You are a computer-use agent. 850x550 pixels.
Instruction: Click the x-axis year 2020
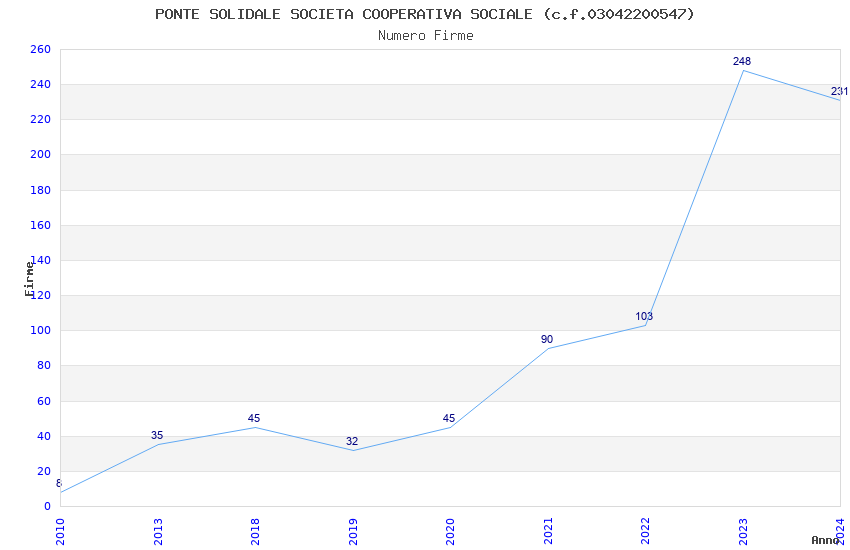tap(450, 532)
